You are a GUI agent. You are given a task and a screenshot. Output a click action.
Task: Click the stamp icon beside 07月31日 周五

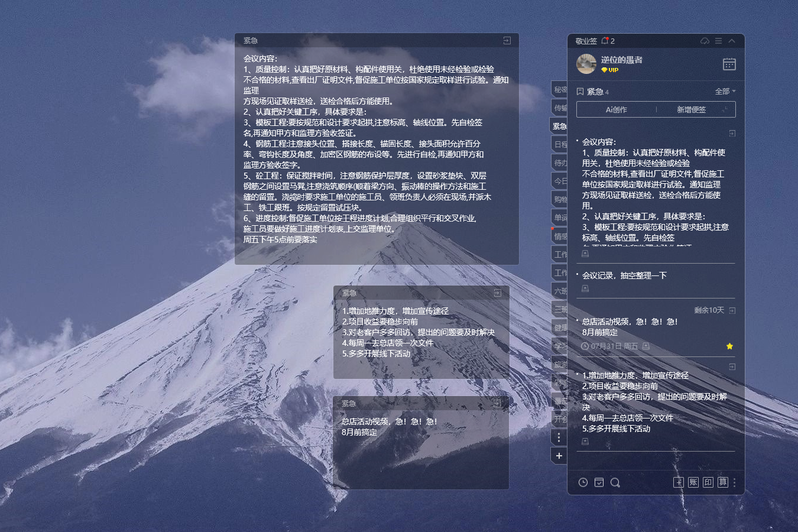click(646, 346)
